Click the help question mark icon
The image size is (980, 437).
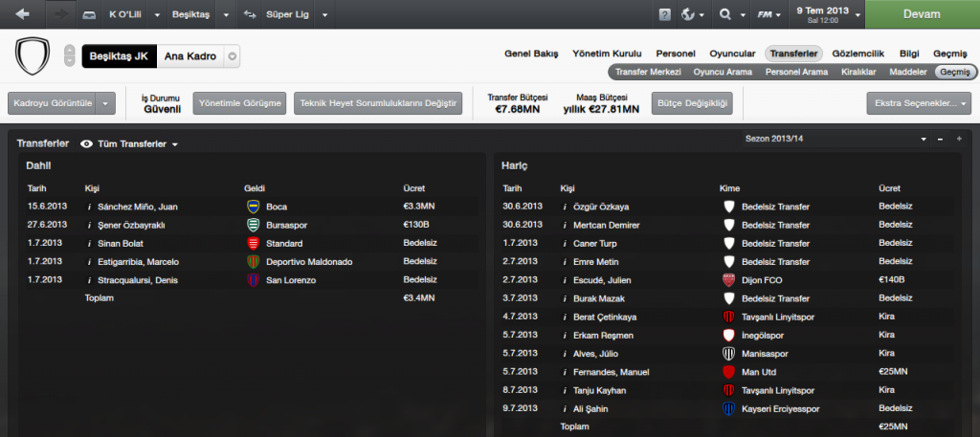point(665,15)
